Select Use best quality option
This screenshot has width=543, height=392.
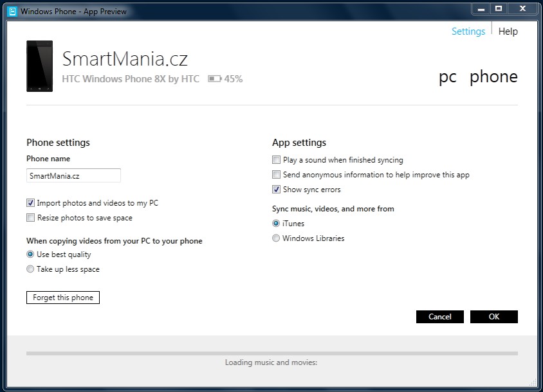pyautogui.click(x=30, y=254)
